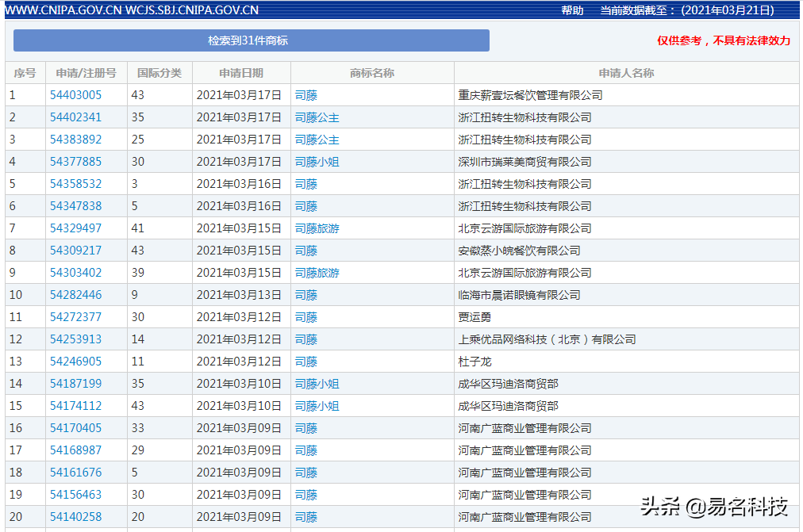The image size is (803, 532).
Task: Select trademark 司藤旅游 in row 7
Action: (x=317, y=228)
